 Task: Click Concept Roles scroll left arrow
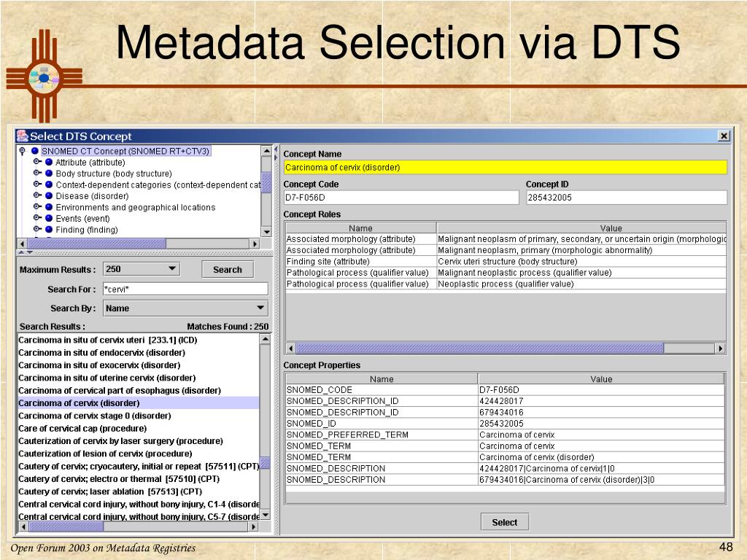290,349
